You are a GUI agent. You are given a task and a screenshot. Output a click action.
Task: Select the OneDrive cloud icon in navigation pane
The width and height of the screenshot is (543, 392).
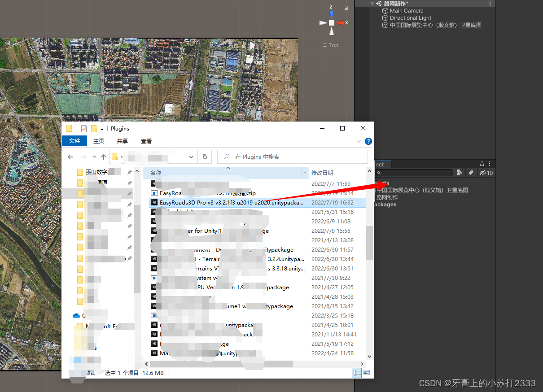pos(76,316)
